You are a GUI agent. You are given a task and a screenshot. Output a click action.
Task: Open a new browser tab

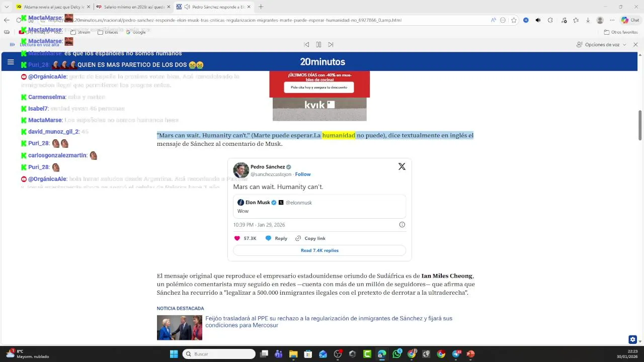point(261,7)
